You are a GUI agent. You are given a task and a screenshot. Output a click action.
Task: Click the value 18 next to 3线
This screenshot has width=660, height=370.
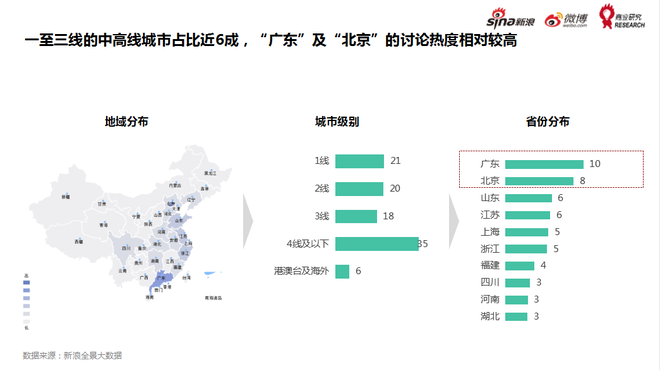point(388,216)
